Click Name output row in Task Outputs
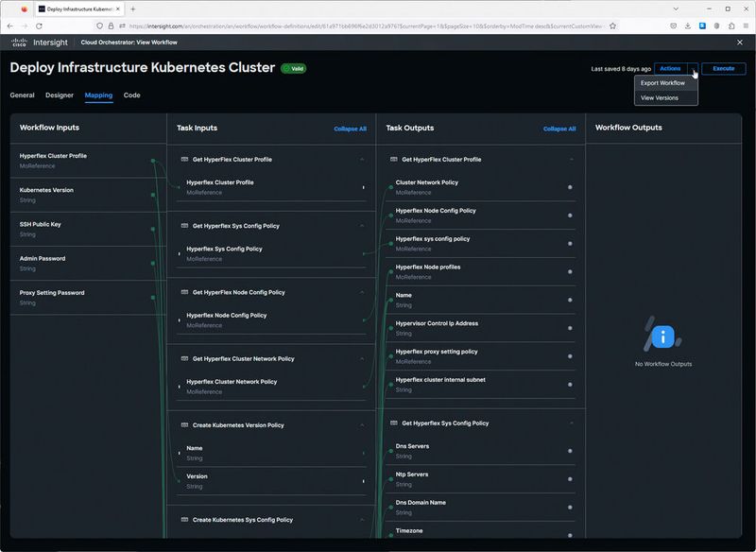 tap(480, 300)
